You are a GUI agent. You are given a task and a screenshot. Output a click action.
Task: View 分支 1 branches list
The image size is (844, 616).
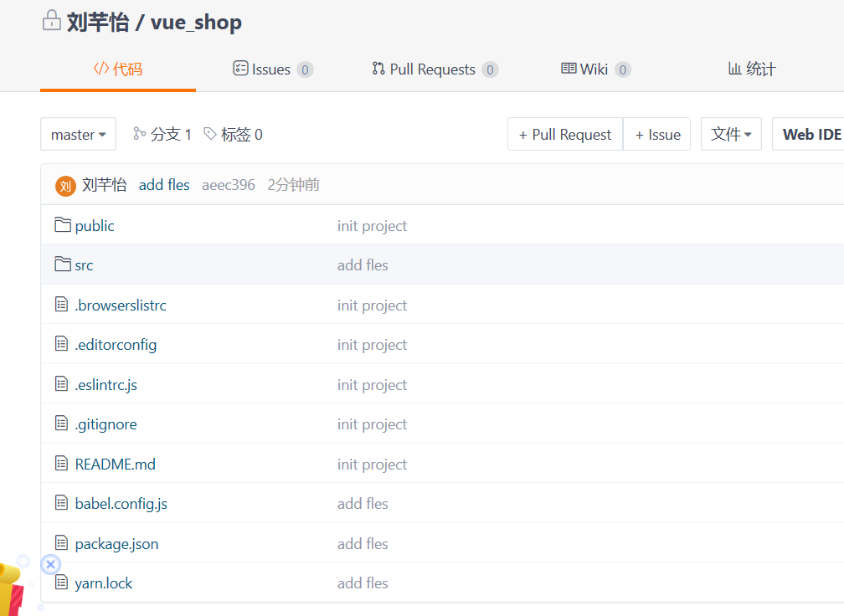[162, 134]
